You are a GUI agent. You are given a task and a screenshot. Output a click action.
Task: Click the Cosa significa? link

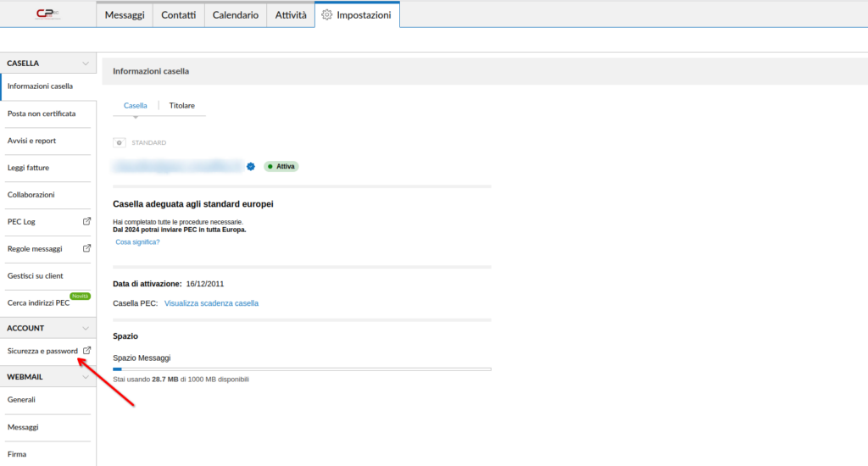tap(137, 242)
